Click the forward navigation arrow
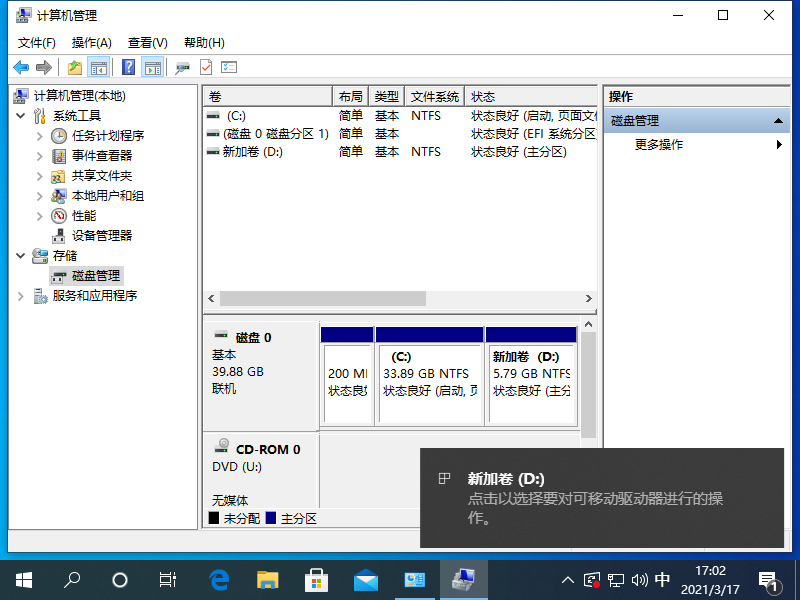 coord(44,67)
